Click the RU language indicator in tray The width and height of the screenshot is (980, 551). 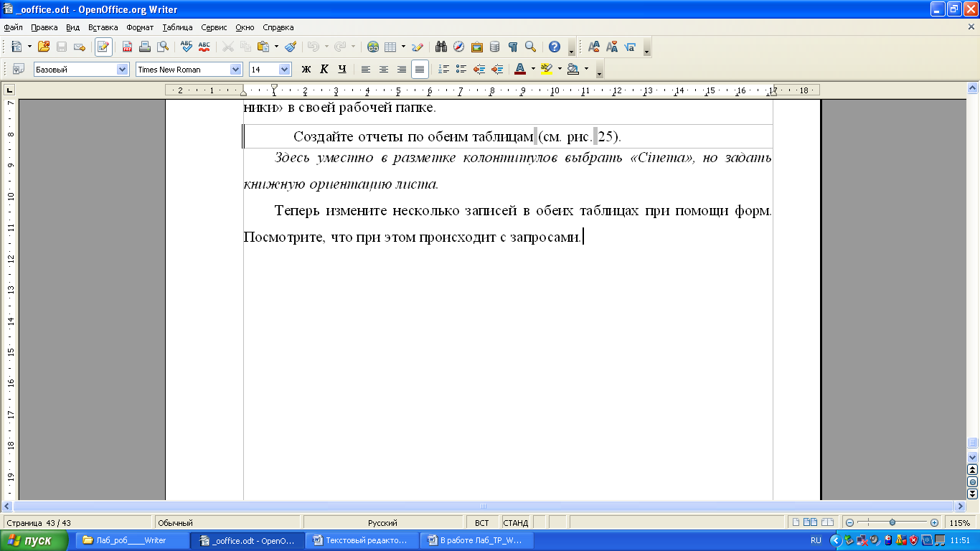pyautogui.click(x=816, y=540)
